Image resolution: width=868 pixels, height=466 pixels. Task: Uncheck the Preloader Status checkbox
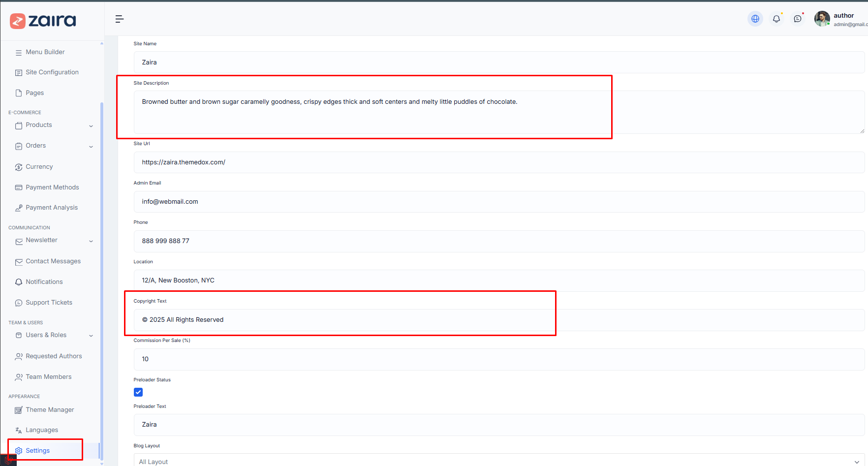point(138,392)
